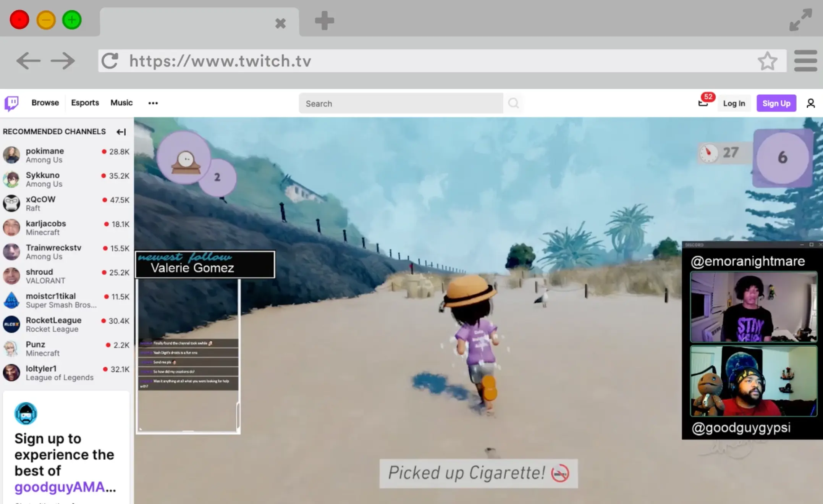Image resolution: width=823 pixels, height=504 pixels.
Task: Click pokimane's avatar icon
Action: [x=11, y=155]
